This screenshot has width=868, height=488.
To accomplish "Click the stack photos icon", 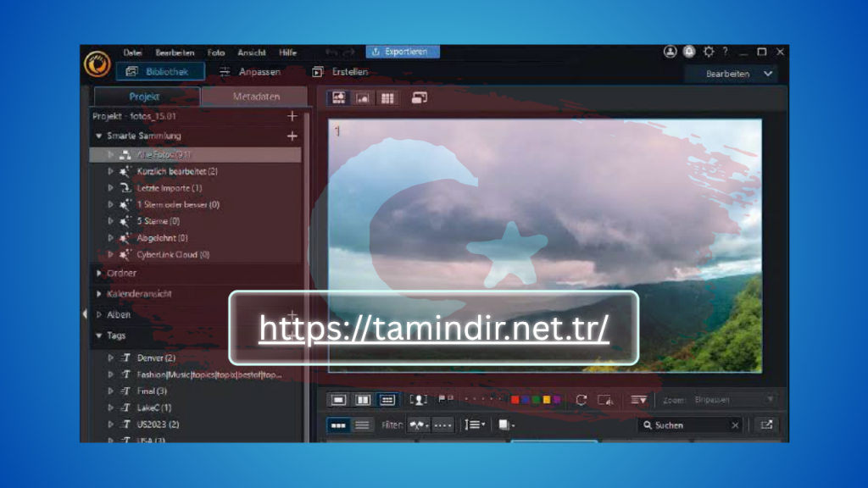I will 506,425.
